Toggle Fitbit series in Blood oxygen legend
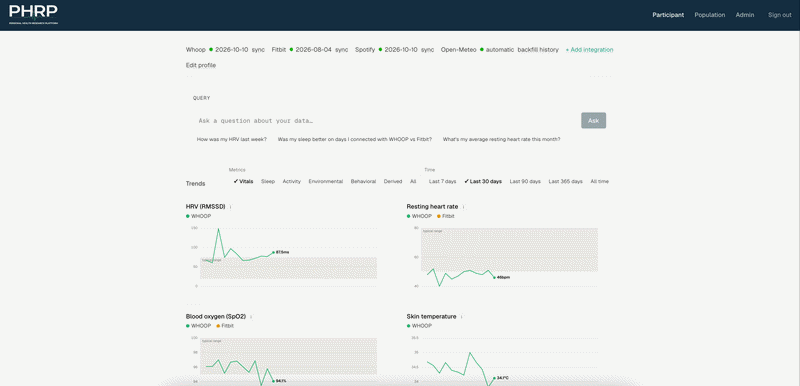 225,326
